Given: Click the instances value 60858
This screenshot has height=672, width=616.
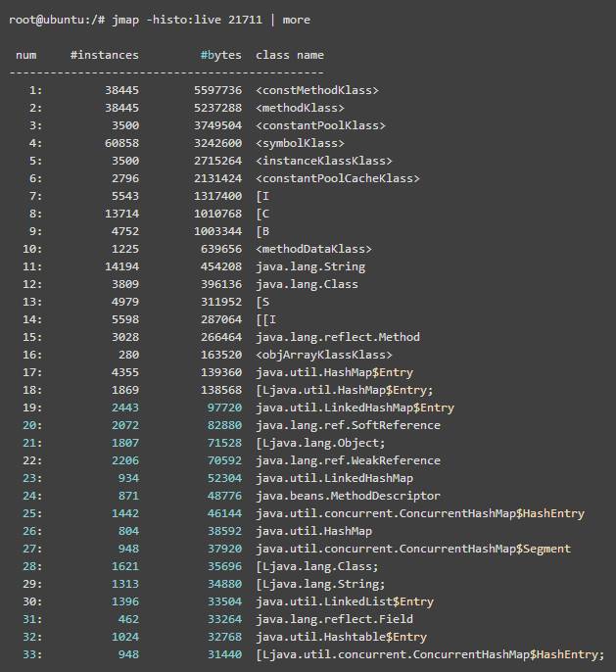Looking at the screenshot, I should coord(121,143).
